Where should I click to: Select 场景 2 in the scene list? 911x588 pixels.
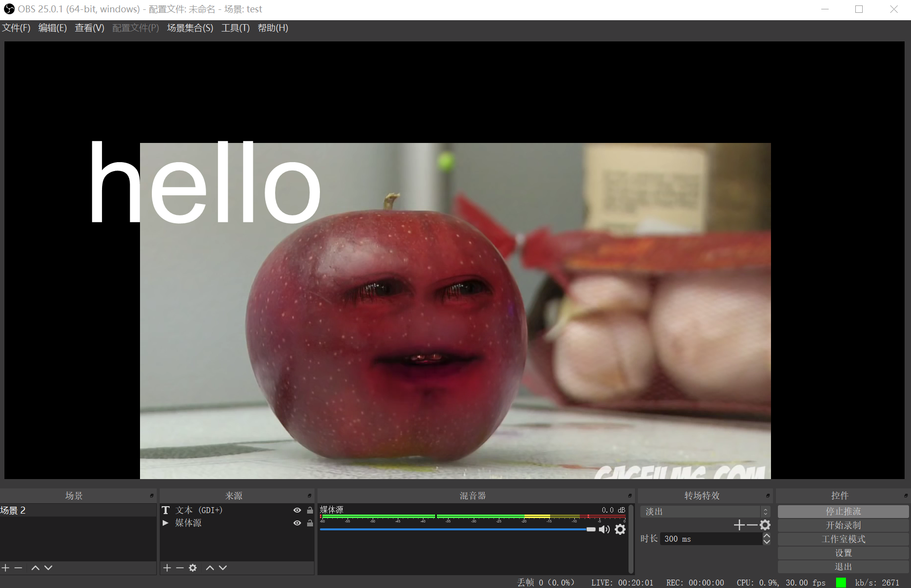coord(78,510)
